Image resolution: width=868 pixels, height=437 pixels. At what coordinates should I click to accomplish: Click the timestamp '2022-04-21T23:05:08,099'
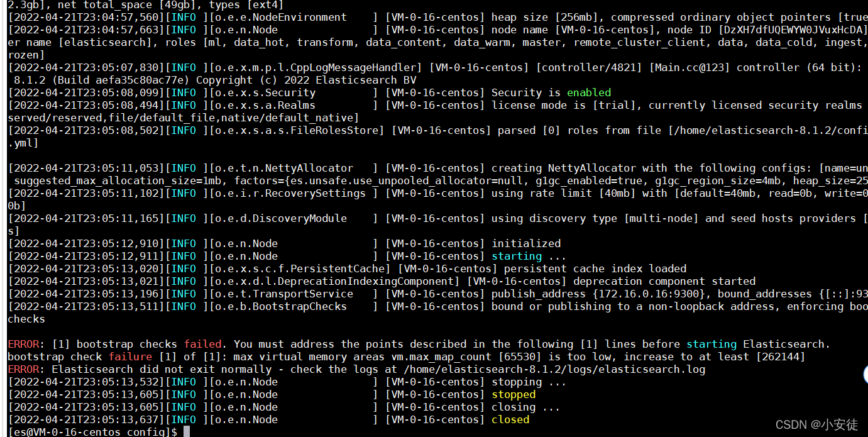[x=86, y=92]
